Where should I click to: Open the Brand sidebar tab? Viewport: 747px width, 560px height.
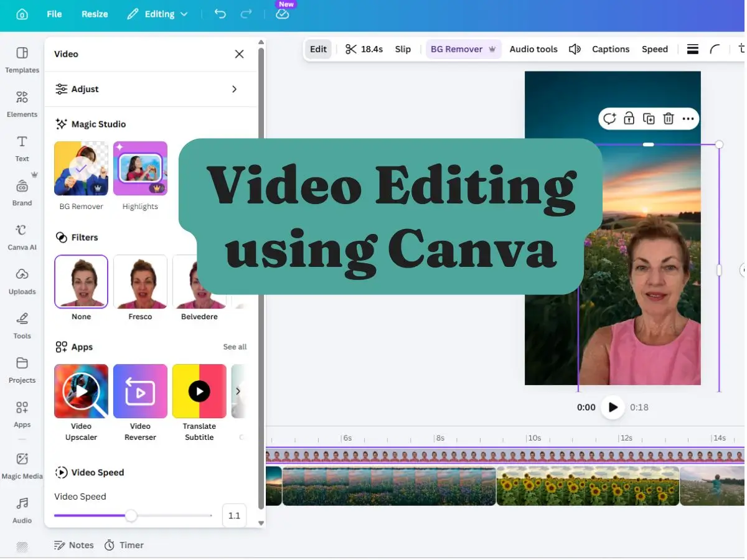pyautogui.click(x=22, y=193)
